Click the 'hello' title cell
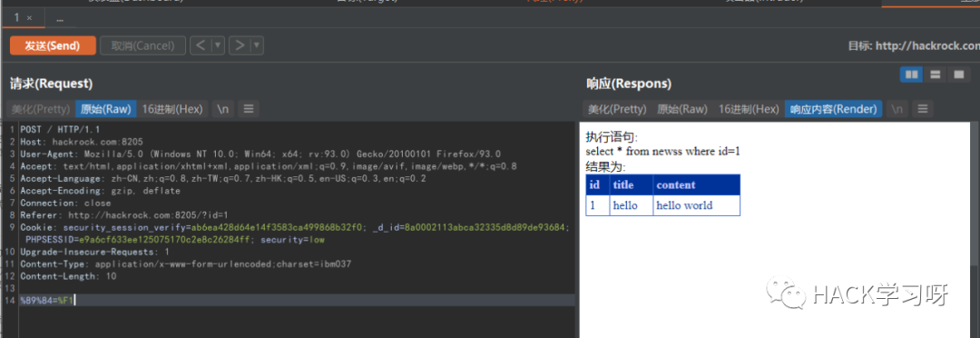 tap(632, 205)
